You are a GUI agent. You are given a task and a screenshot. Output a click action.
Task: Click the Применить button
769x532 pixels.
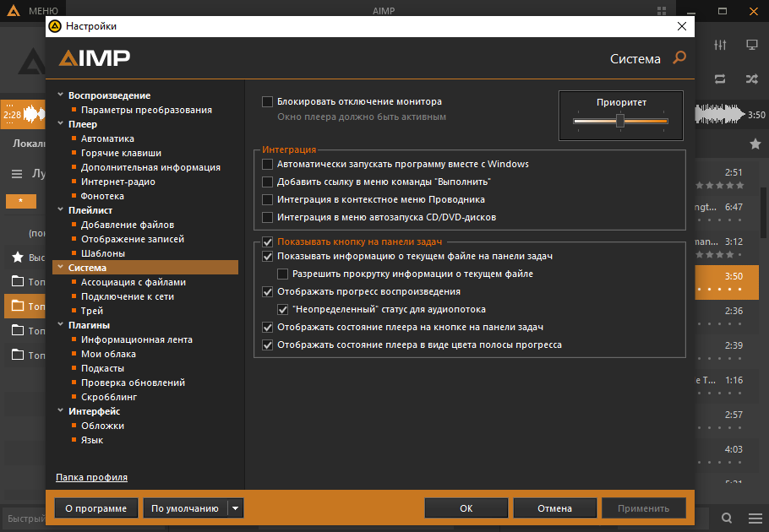(x=643, y=508)
